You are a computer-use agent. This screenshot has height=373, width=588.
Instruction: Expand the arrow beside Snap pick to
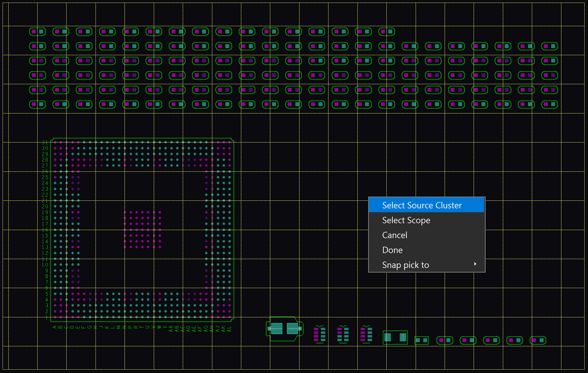coord(475,264)
